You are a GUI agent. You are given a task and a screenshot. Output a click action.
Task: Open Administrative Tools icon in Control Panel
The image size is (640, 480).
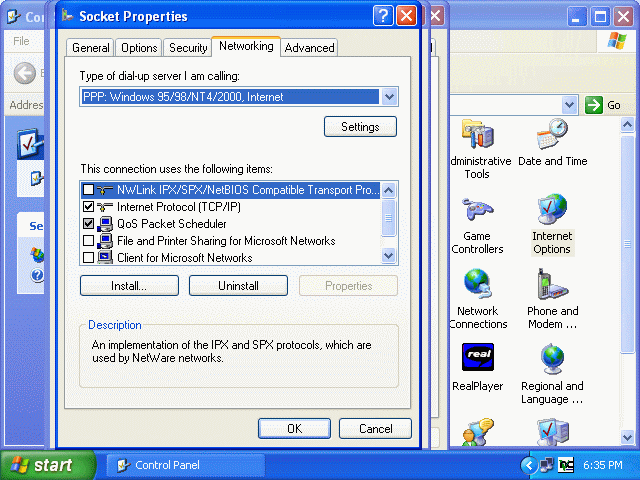pos(478,134)
